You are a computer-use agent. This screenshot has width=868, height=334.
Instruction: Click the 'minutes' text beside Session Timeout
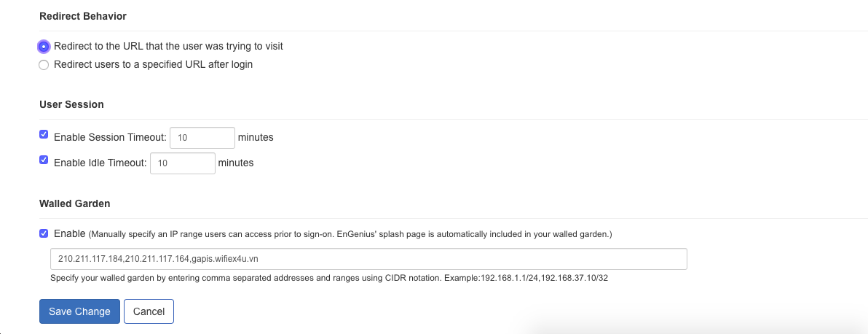[x=256, y=137]
